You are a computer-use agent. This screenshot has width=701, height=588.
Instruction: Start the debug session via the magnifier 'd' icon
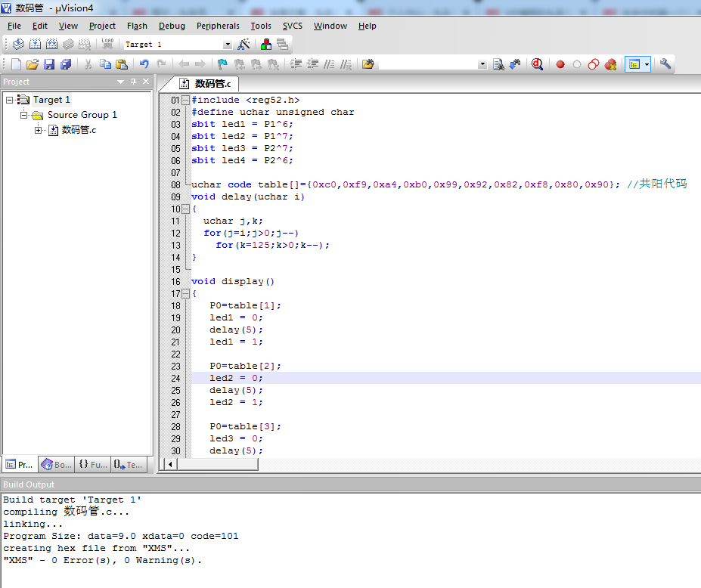click(537, 65)
